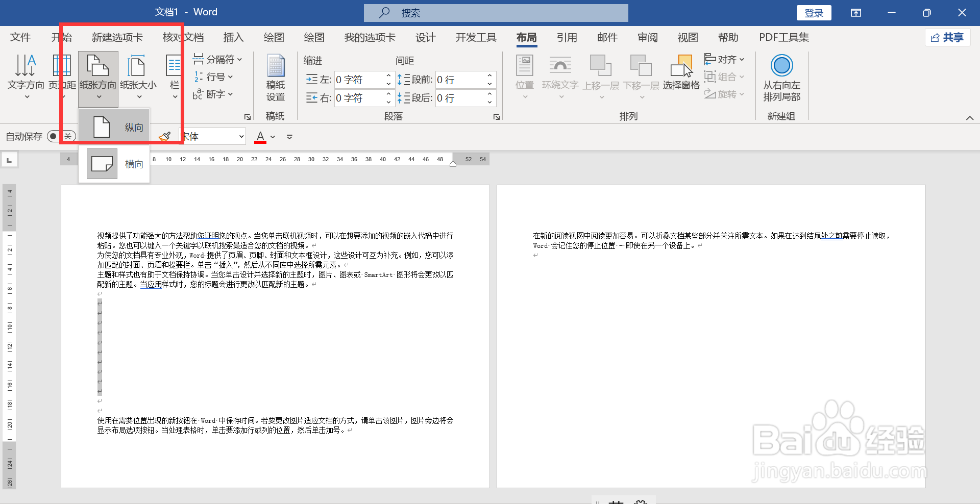Open the Text Direction (文字方向) tool
The height and width of the screenshot is (504, 980).
point(26,77)
